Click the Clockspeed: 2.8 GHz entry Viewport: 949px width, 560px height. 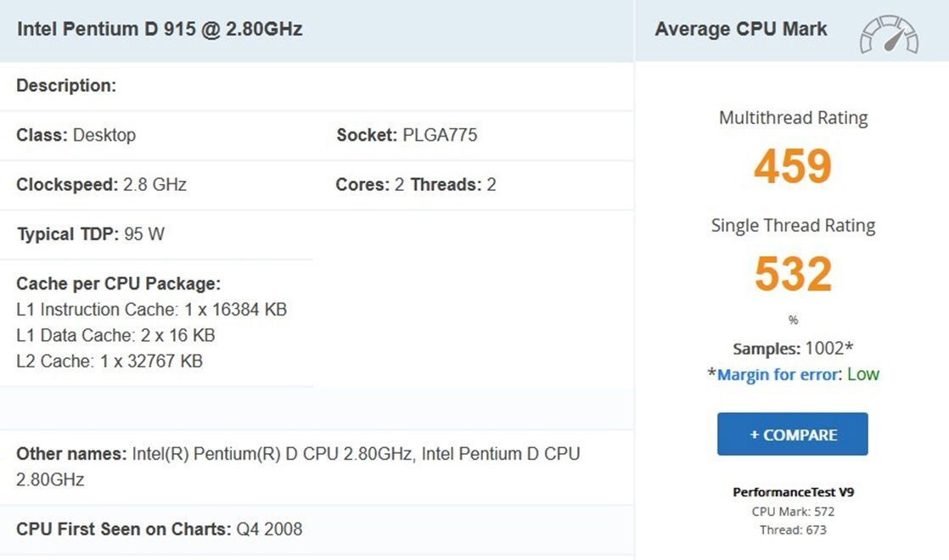point(101,184)
